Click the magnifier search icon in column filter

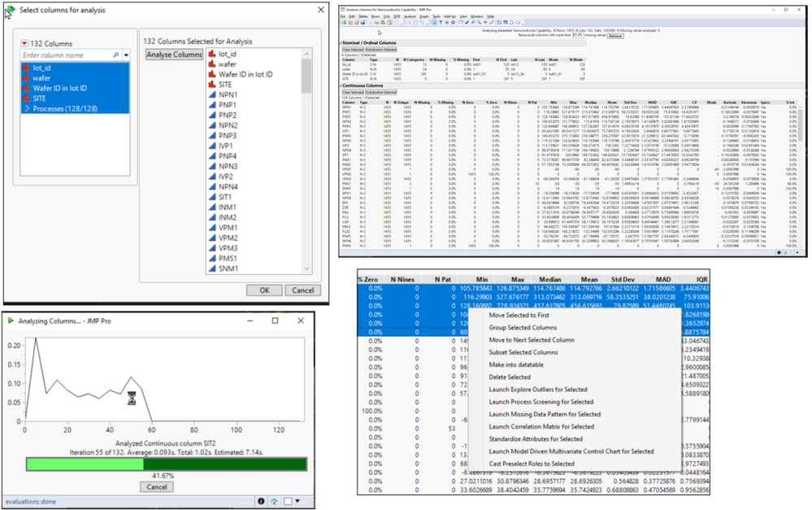[x=116, y=55]
